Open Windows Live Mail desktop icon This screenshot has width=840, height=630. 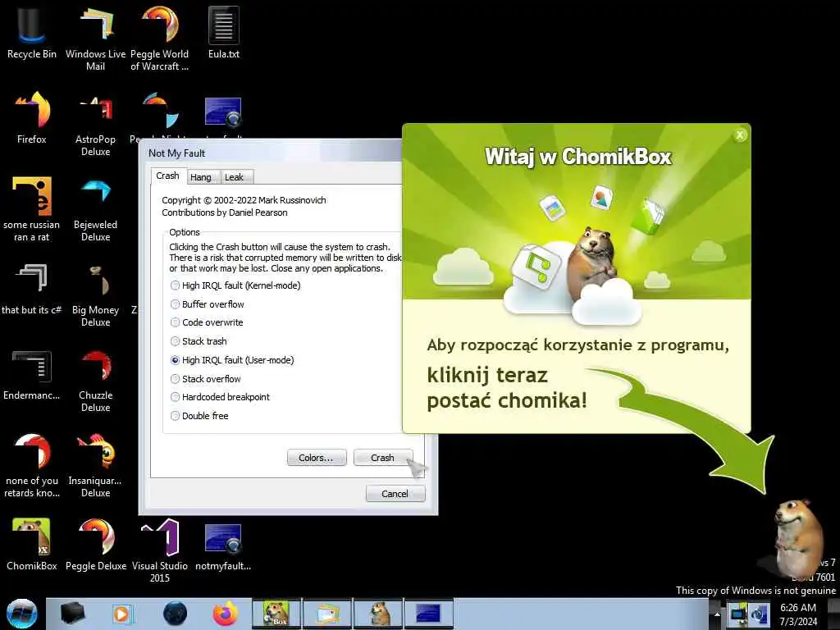[95, 38]
